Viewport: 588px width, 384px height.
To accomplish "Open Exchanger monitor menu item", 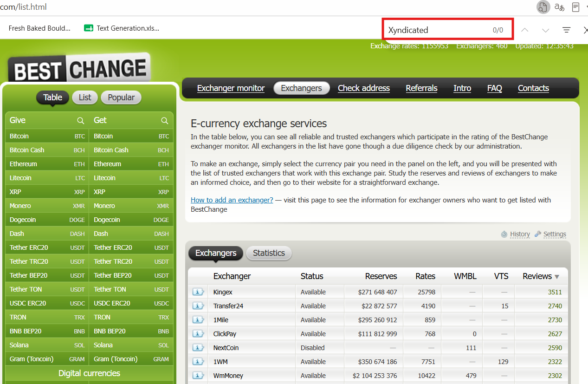I will pos(231,88).
